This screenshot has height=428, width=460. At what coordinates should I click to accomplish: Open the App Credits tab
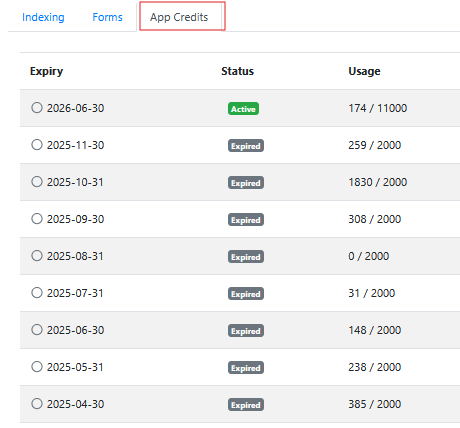click(179, 17)
